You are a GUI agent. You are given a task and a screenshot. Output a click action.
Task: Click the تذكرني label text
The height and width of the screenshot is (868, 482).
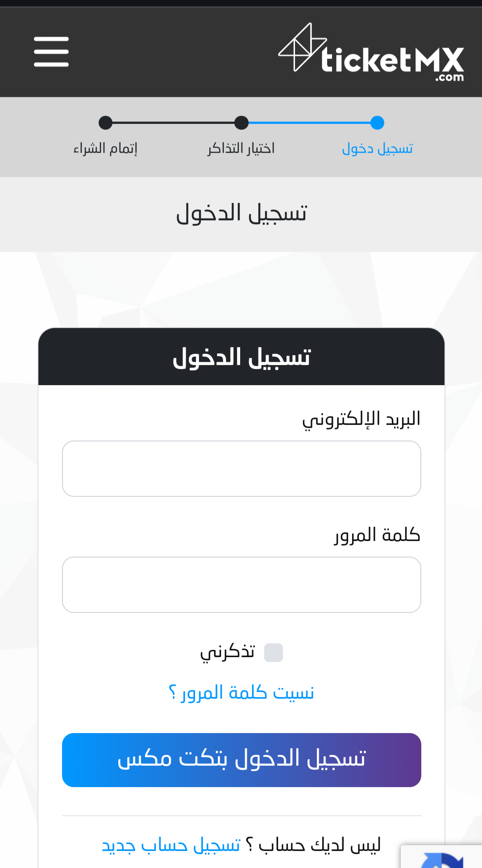pyautogui.click(x=228, y=652)
